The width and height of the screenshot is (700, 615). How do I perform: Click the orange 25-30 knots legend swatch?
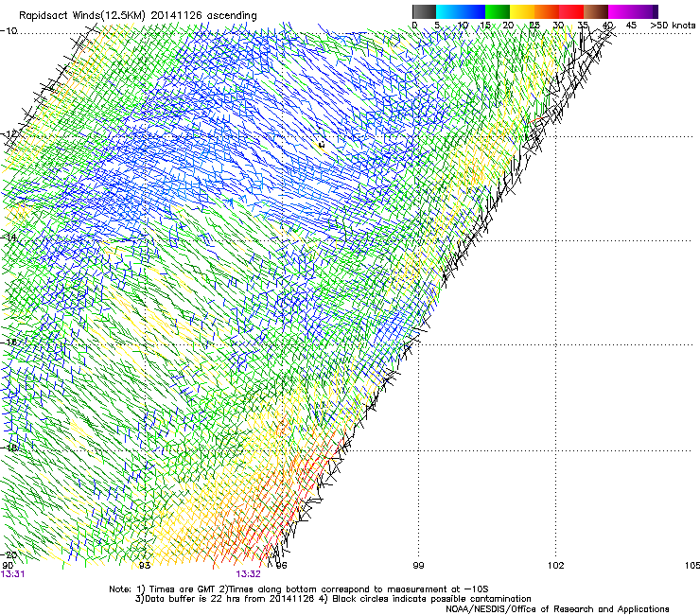coord(547,11)
